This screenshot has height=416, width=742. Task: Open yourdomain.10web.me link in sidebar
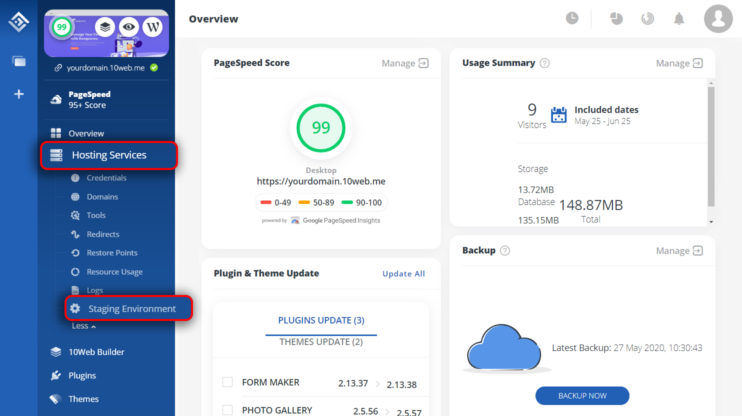[x=106, y=68]
